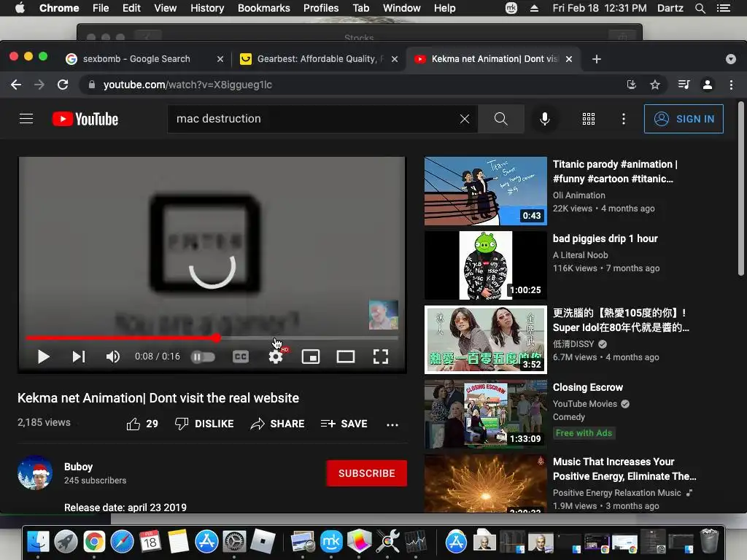This screenshot has height=560, width=747.
Task: Open Chrome three-dot menu
Action: click(731, 85)
